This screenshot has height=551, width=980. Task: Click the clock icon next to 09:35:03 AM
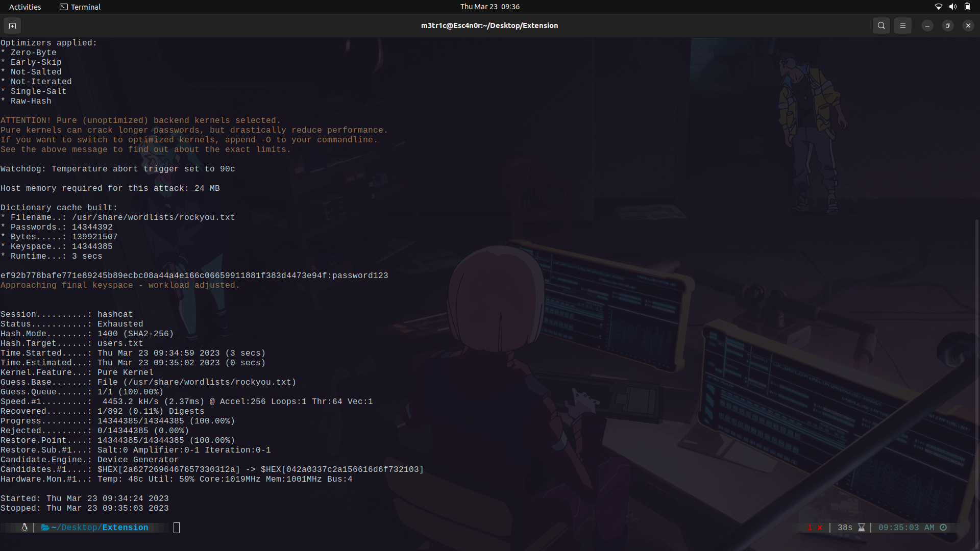coord(943,528)
